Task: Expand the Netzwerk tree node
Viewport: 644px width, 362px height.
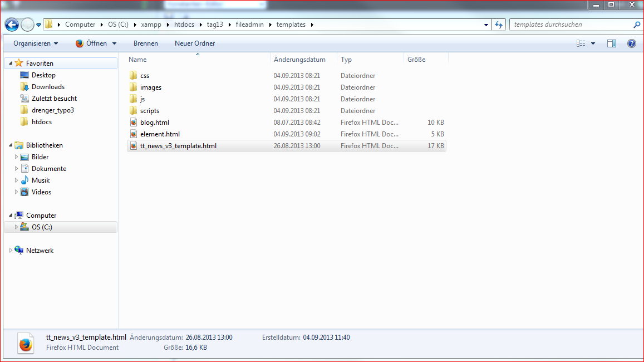Action: point(11,250)
